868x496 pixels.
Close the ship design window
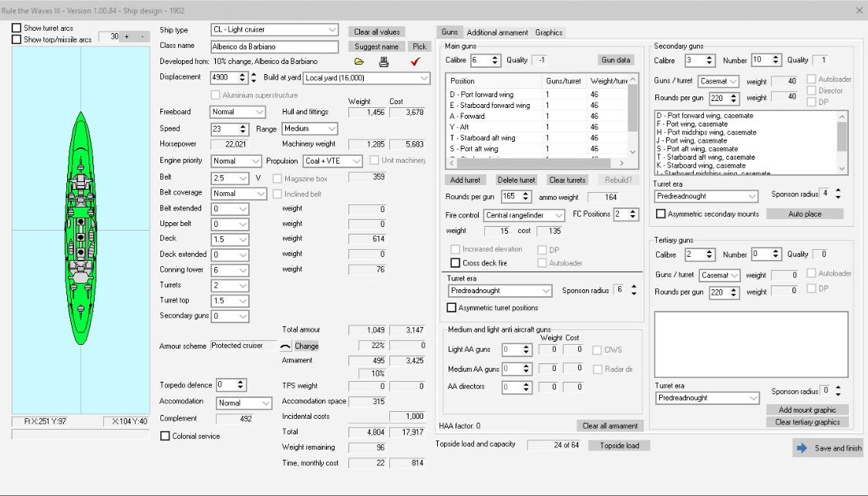tap(860, 10)
